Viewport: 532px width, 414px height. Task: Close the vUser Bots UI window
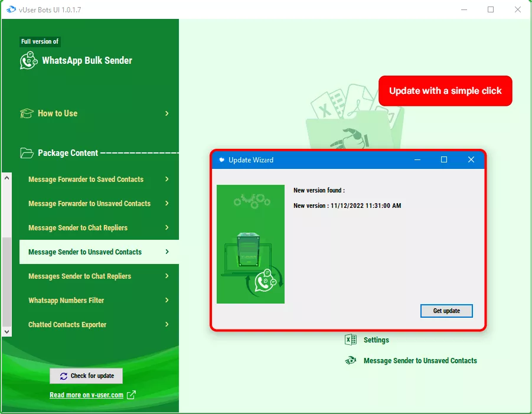click(x=518, y=9)
